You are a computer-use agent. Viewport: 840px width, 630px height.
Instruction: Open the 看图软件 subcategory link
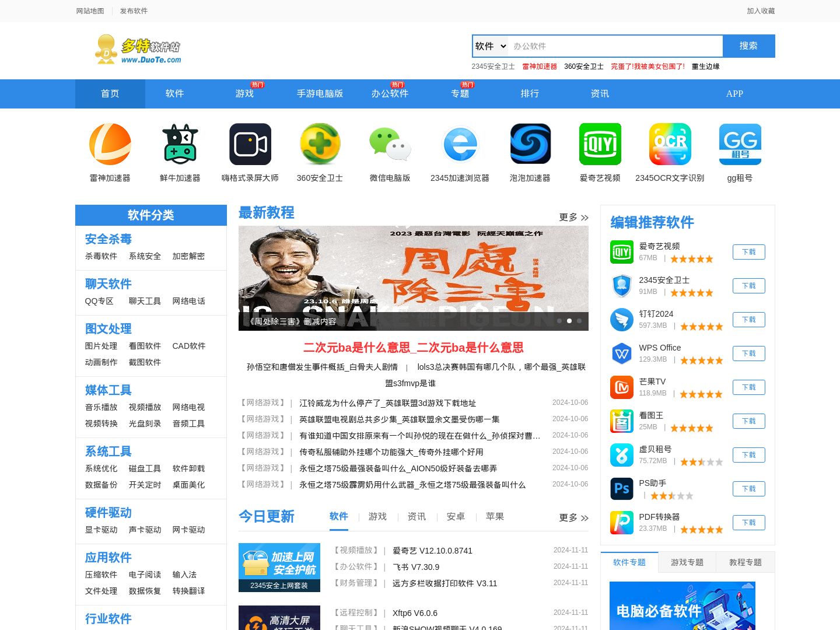[x=145, y=346]
